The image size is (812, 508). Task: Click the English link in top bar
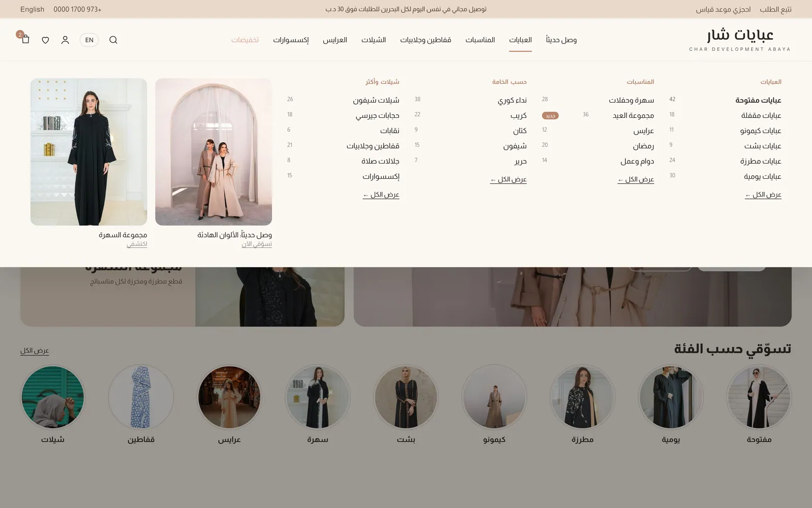tap(32, 9)
